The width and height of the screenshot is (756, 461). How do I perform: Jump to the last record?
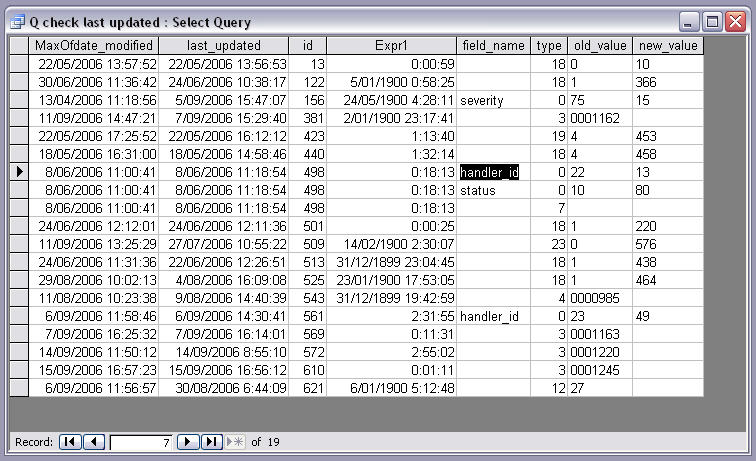coord(211,441)
